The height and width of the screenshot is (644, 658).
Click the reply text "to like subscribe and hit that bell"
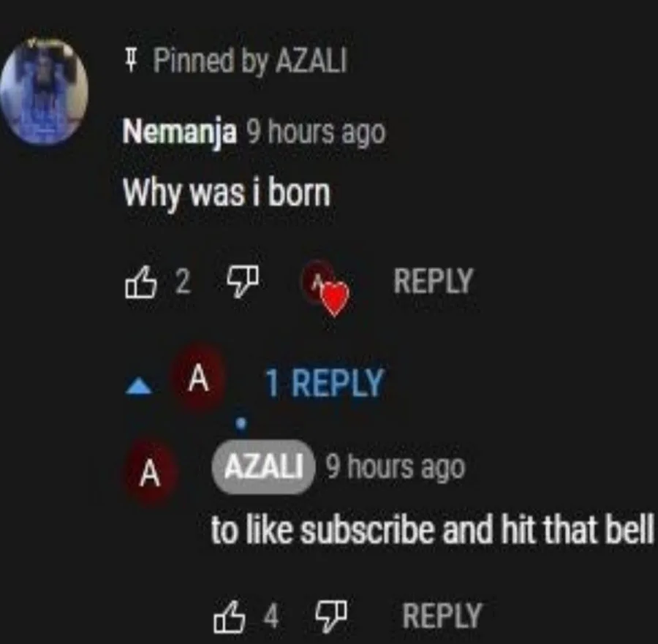431,530
